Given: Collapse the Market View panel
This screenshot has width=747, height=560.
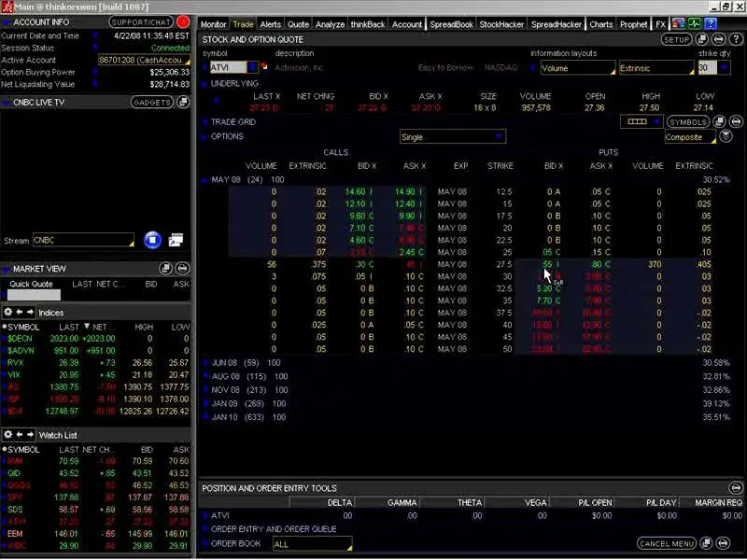Looking at the screenshot, I should (x=7, y=270).
